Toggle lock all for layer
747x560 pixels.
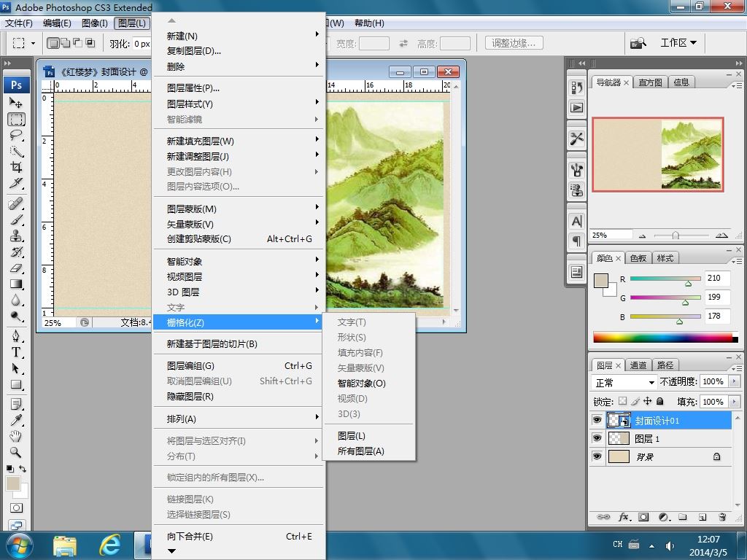659,402
